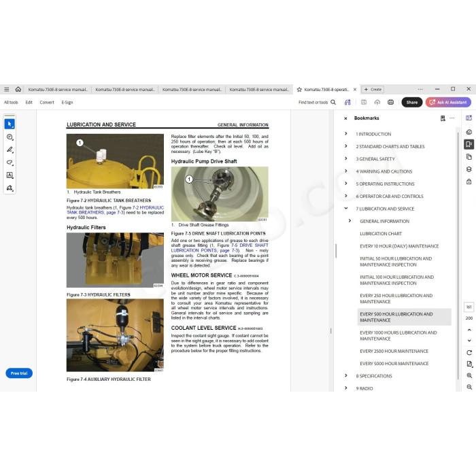The height and width of the screenshot is (476, 476).
Task: Open security lock panel
Action: click(469, 182)
